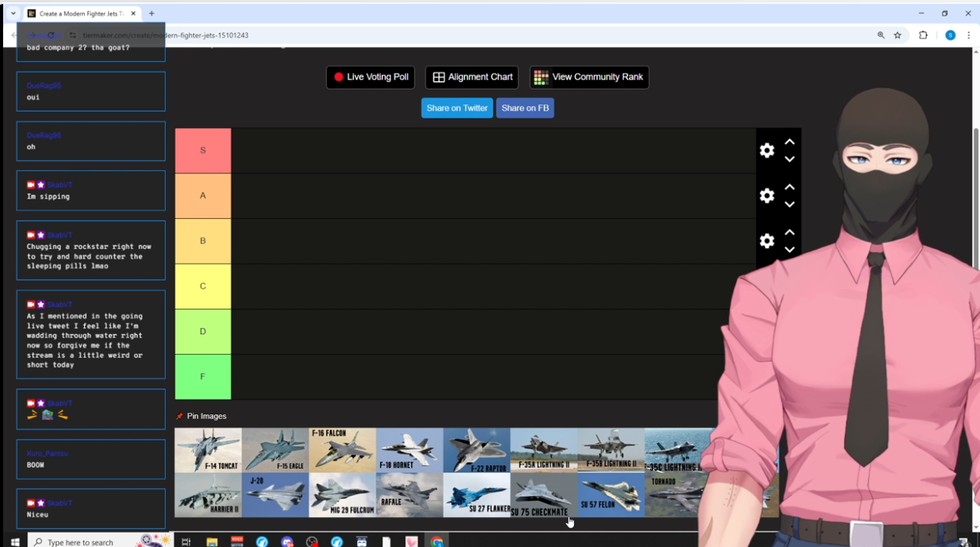
Task: Click the red S tier label
Action: click(x=203, y=151)
